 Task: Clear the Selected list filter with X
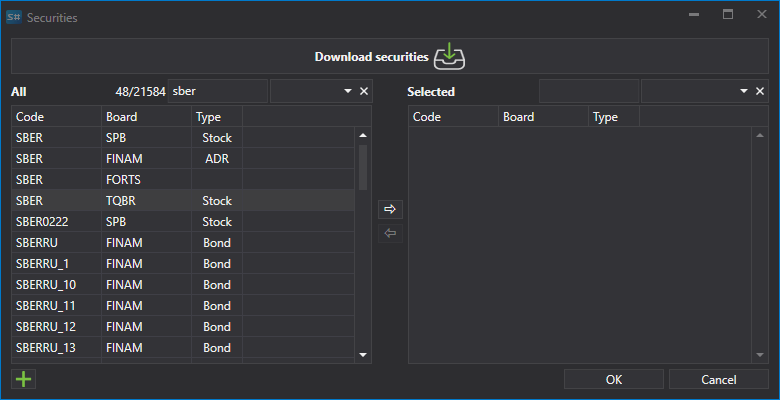point(760,91)
